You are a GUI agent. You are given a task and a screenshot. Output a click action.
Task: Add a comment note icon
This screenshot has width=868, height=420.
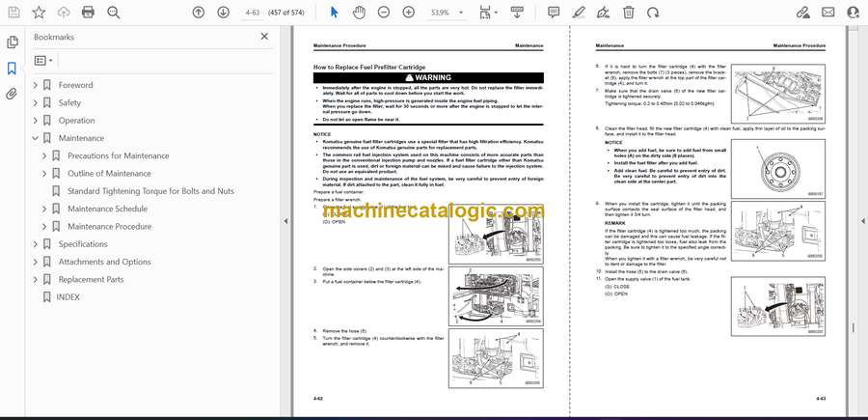tap(554, 13)
